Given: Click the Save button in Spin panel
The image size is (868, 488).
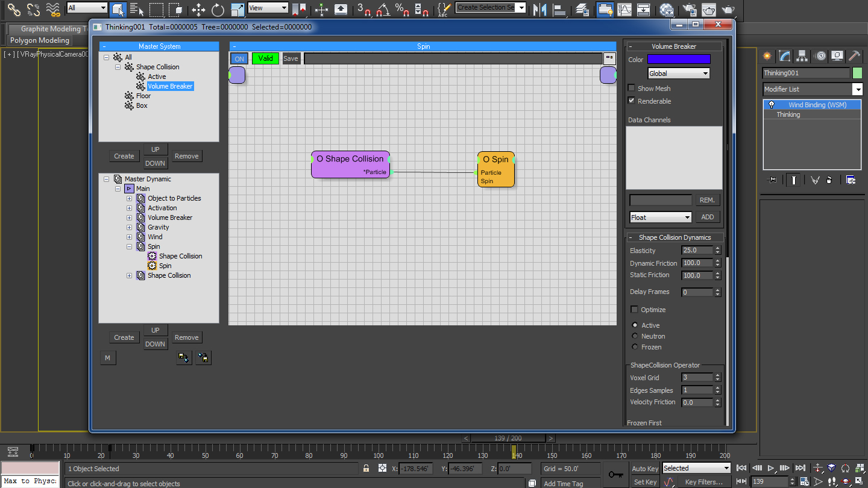Looking at the screenshot, I should tap(291, 58).
